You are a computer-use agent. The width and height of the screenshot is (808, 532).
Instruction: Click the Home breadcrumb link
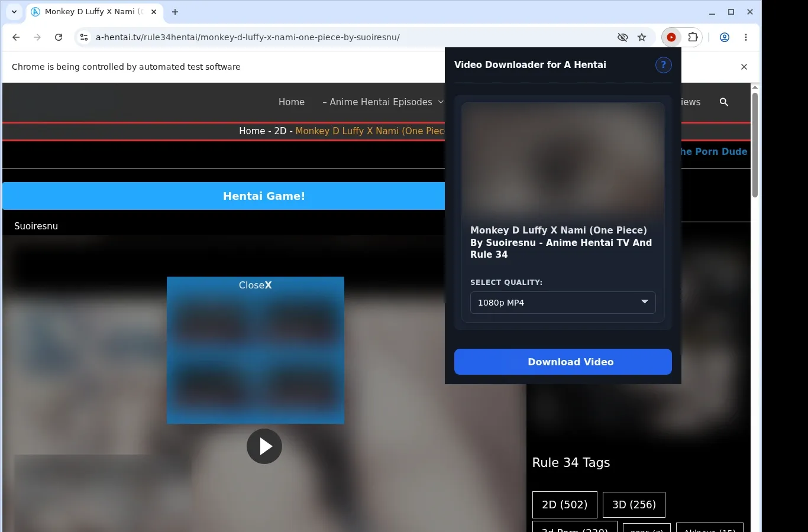[252, 131]
